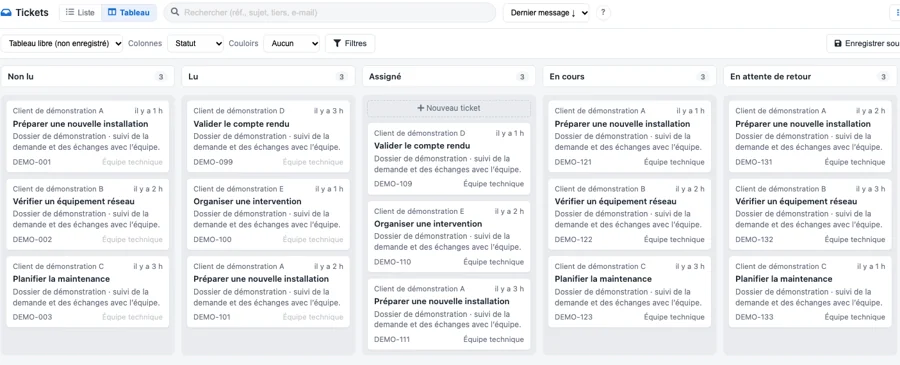900x365 pixels.
Task: Click the count badge of En cours column
Action: click(703, 77)
